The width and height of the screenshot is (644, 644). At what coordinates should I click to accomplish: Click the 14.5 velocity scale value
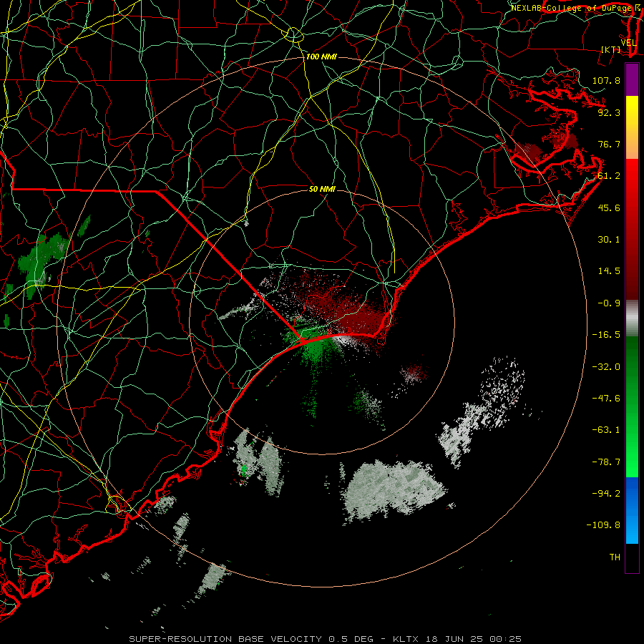609,271
